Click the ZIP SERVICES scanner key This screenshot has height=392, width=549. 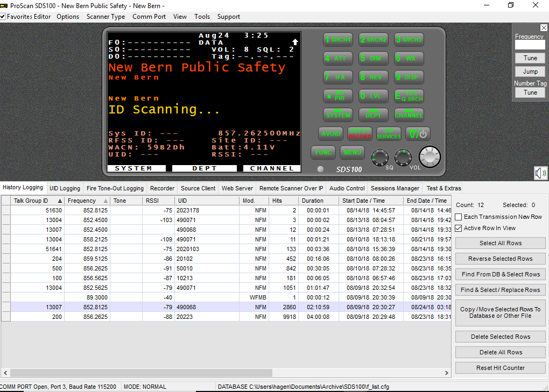pyautogui.click(x=389, y=133)
